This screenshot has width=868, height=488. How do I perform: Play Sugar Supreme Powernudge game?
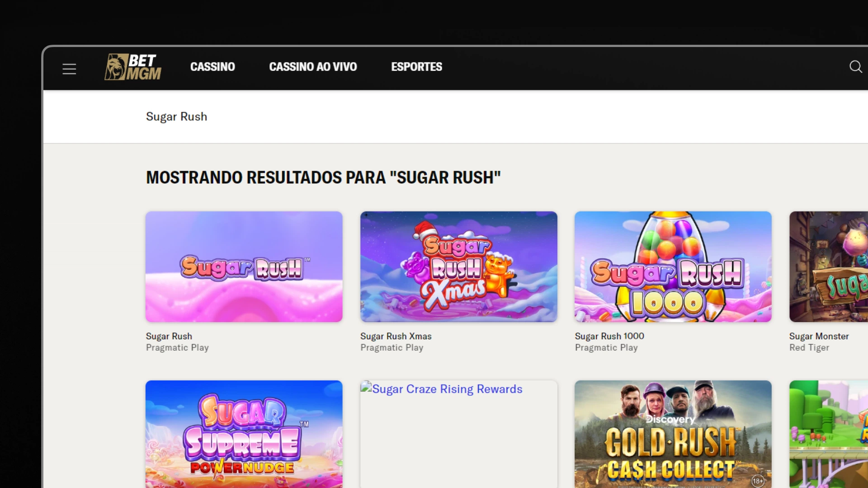point(244,434)
